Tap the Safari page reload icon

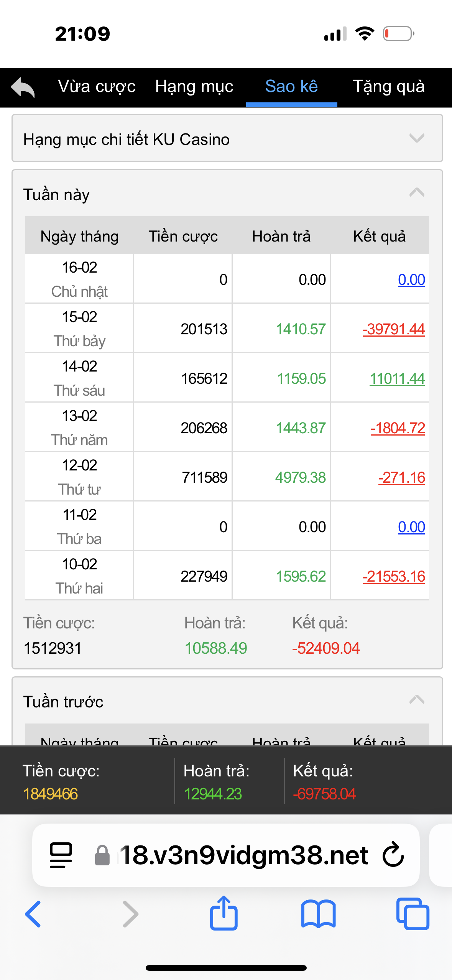393,854
